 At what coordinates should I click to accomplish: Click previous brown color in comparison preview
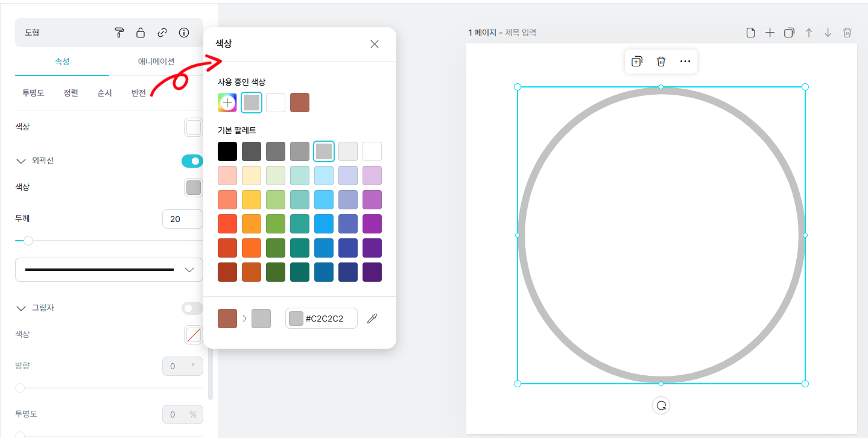point(227,319)
